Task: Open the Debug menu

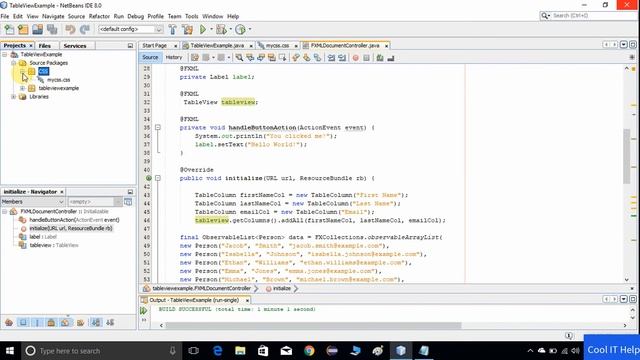Action: pyautogui.click(x=136, y=16)
